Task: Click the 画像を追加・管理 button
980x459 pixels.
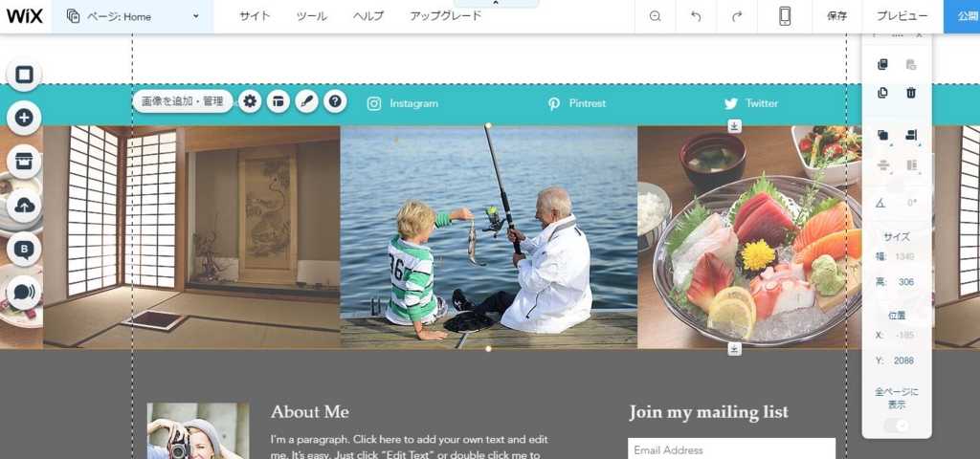Action: (x=183, y=101)
